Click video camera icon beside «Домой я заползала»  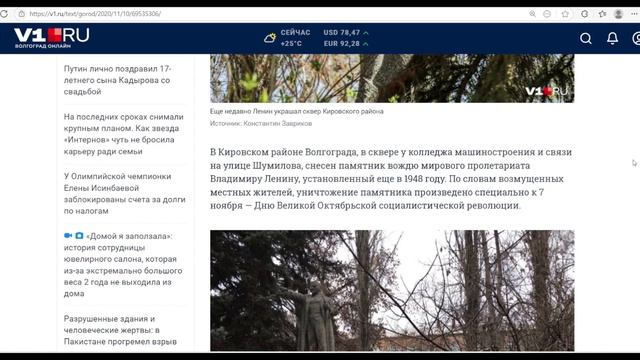[68, 236]
